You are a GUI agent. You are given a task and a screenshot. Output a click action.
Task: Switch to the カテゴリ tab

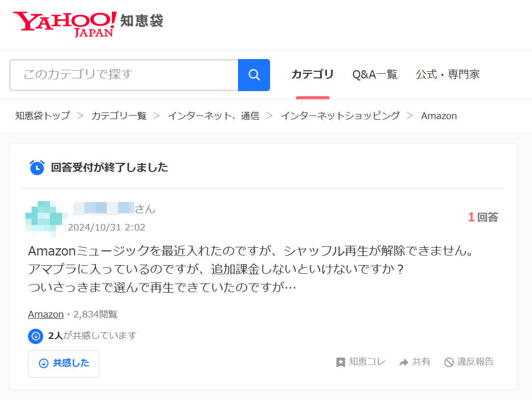coord(312,74)
